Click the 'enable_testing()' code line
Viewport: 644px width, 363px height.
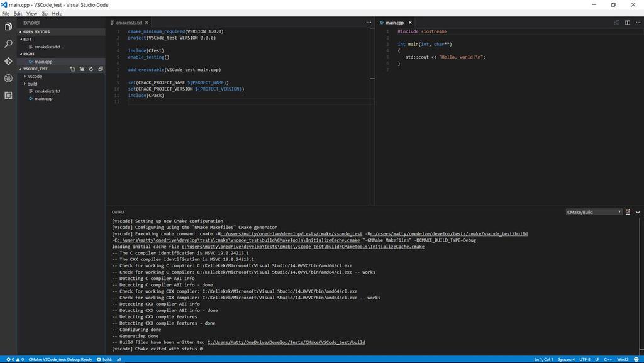tap(148, 57)
